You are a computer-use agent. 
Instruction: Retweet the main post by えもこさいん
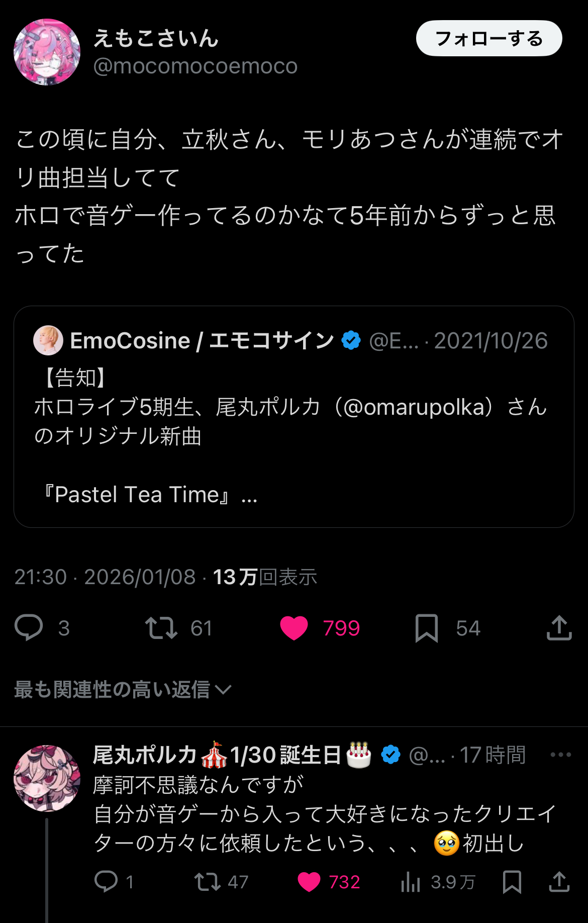click(161, 627)
